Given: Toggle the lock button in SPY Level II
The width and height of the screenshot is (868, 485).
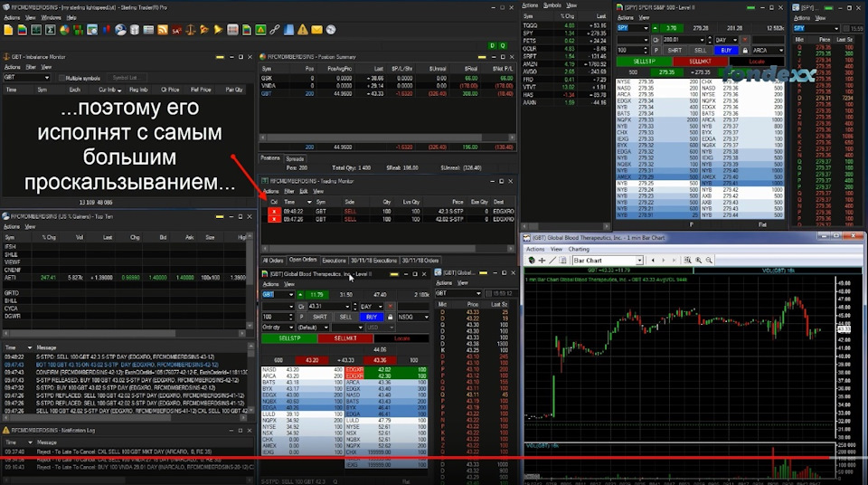Looking at the screenshot, I should (745, 51).
